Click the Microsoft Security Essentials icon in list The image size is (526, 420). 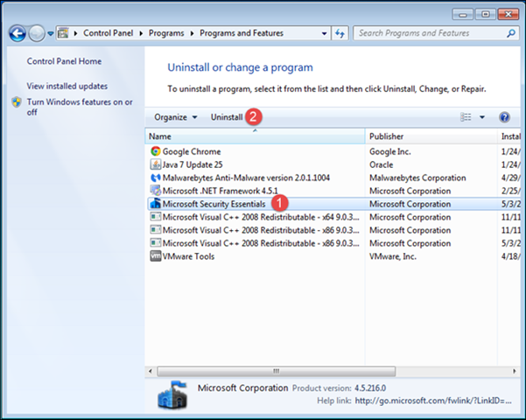[x=155, y=204]
